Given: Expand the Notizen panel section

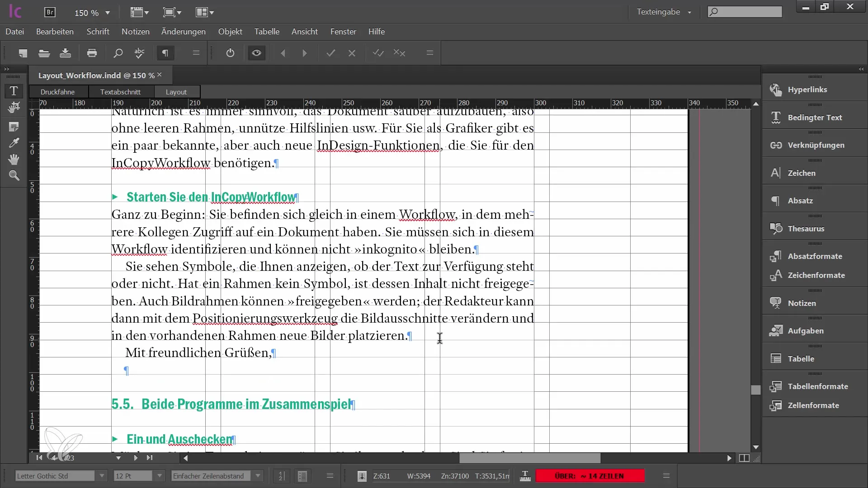Looking at the screenshot, I should click(x=801, y=303).
